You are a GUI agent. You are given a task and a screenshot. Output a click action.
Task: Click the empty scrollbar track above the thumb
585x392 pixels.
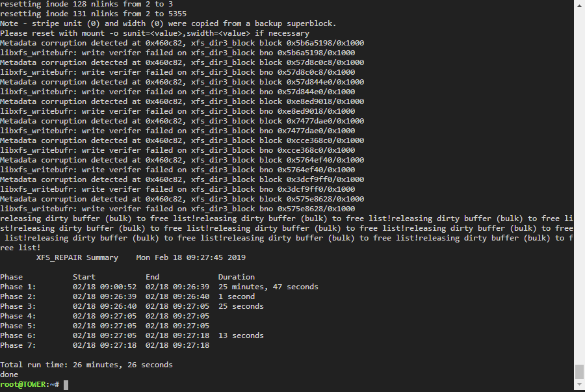[x=579, y=187]
